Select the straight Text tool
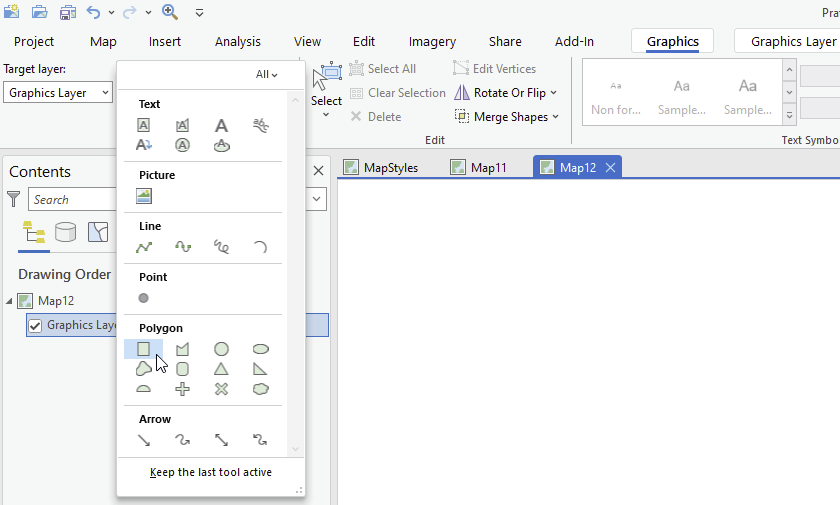The height and width of the screenshot is (505, 840). pyautogui.click(x=221, y=125)
